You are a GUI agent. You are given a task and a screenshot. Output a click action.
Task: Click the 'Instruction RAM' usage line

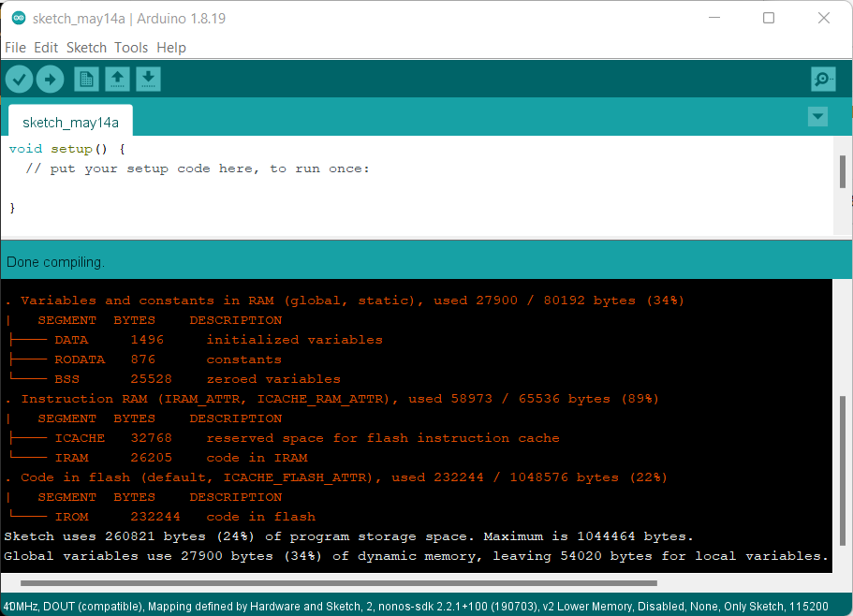pyautogui.click(x=331, y=399)
